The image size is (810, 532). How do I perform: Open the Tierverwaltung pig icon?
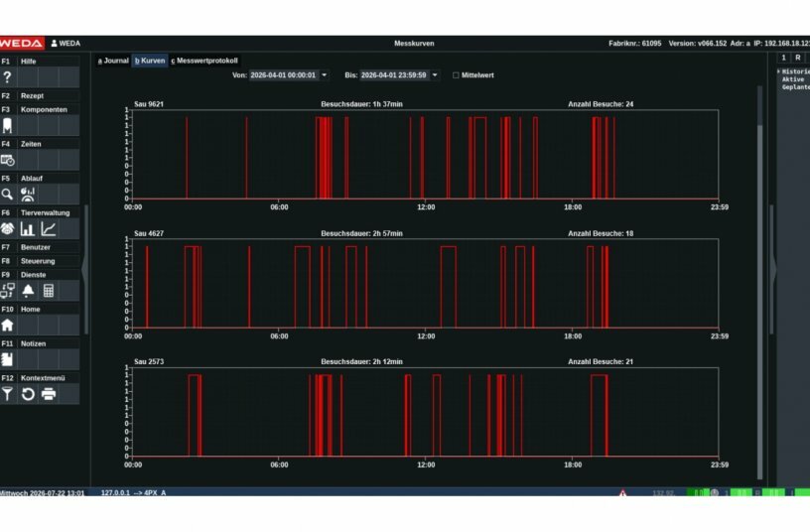[x=7, y=229]
